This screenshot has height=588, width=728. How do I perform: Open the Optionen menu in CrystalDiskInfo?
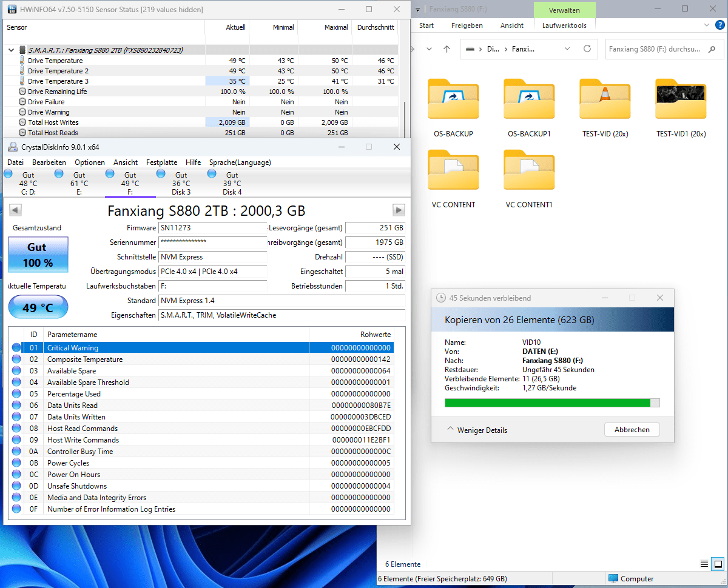pyautogui.click(x=90, y=162)
